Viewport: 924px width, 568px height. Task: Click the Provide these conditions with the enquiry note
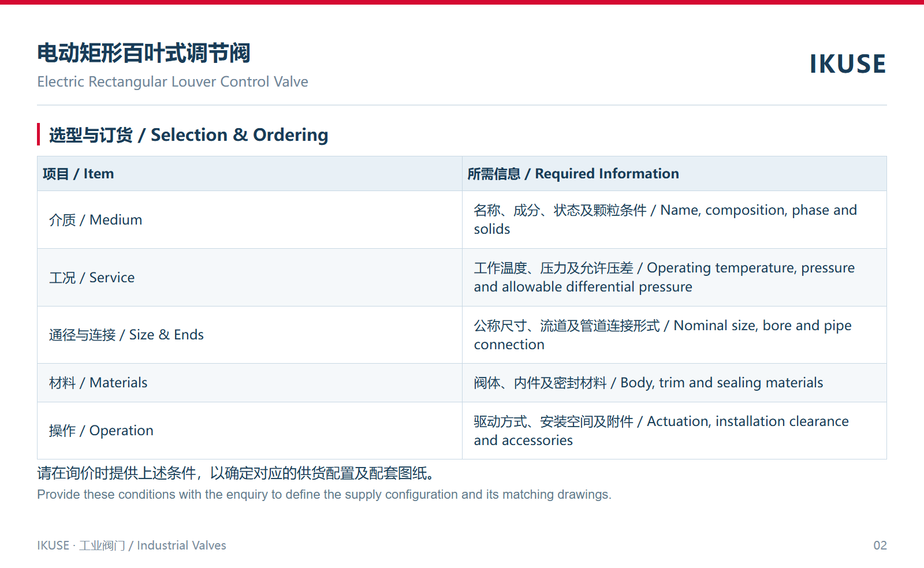tap(324, 495)
